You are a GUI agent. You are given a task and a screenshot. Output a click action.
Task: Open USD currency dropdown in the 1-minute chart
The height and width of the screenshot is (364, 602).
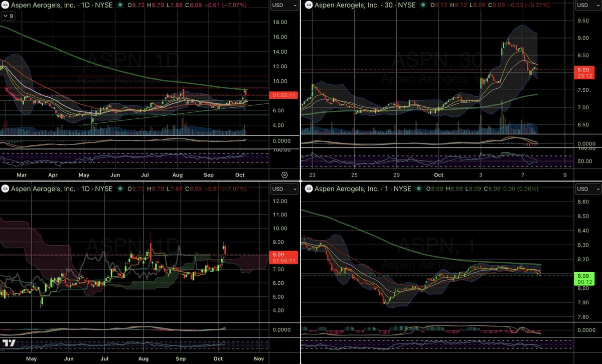pyautogui.click(x=588, y=189)
